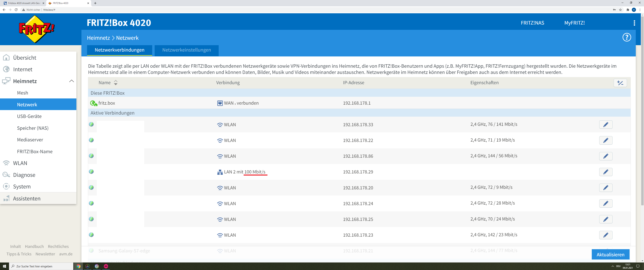The image size is (644, 270).
Task: Open the System sidebar menu
Action: click(22, 187)
